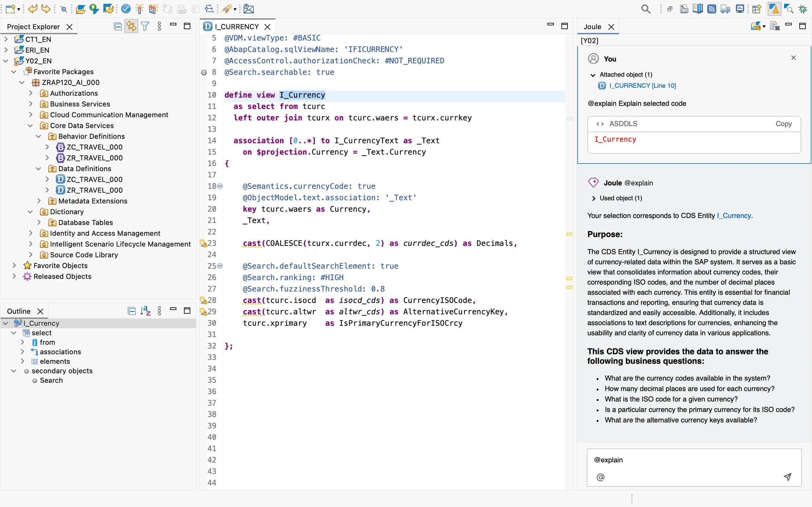
Task: Click the activate object magic wand icon
Action: [139, 9]
